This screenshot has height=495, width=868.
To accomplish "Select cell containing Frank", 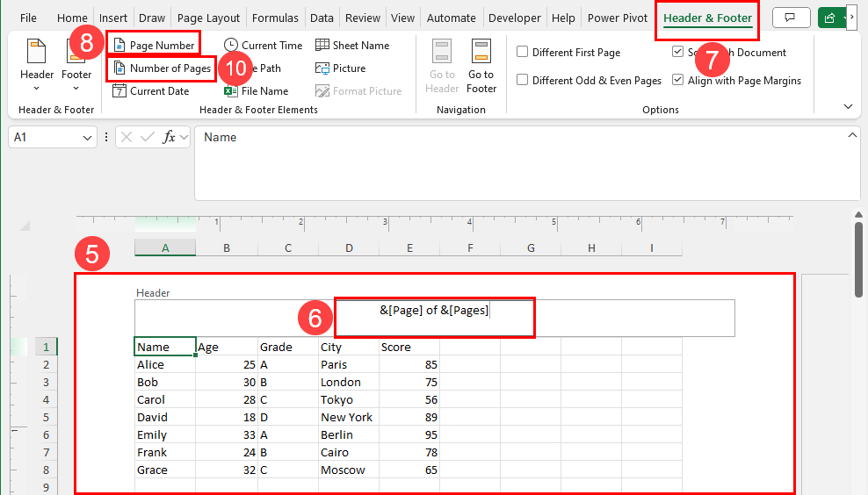I will click(165, 452).
